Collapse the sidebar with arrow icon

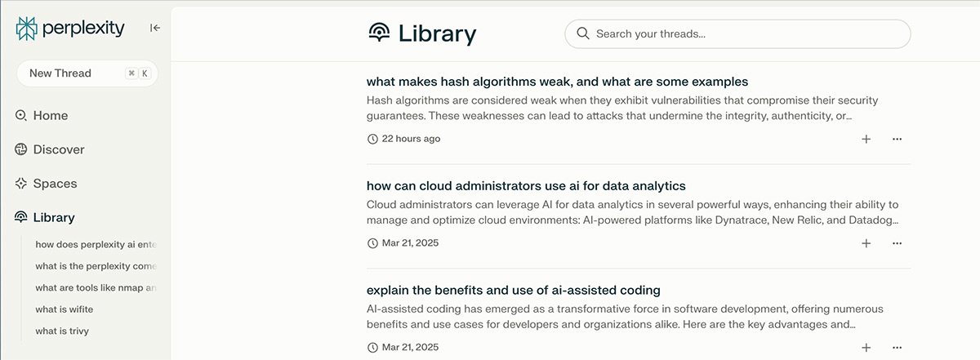click(x=155, y=28)
